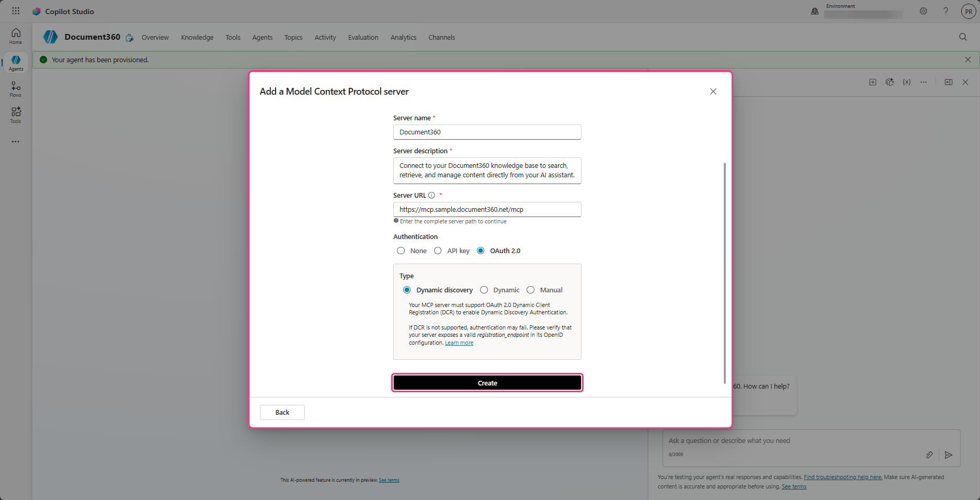Screen dimensions: 980x500
Task: Click the paperclip attachment icon in chat input
Action: click(930, 455)
